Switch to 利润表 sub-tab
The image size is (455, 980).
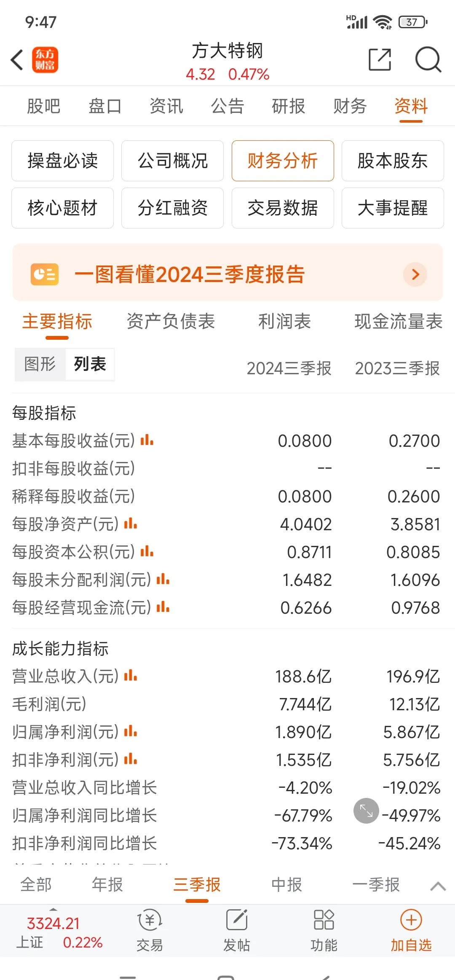click(x=285, y=322)
